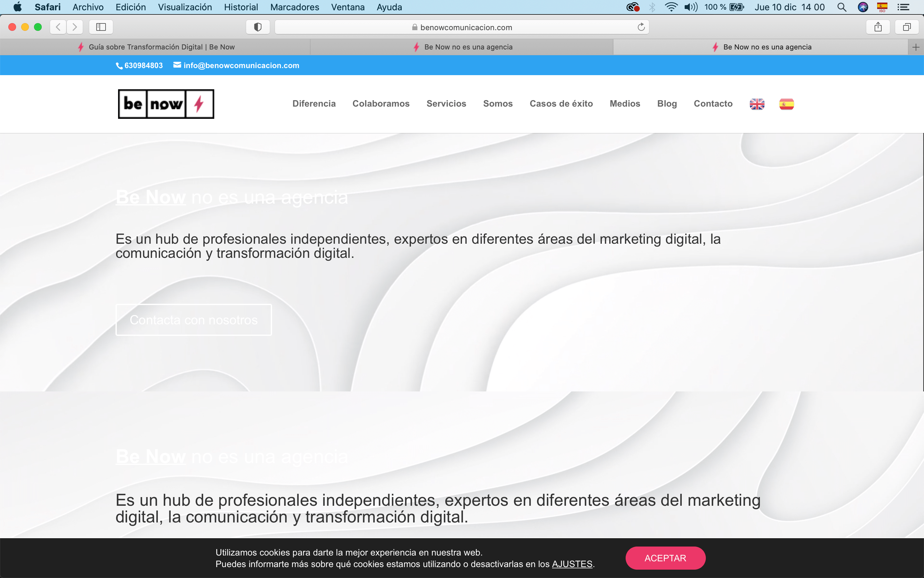Click the envelope icon beside the email
Image resolution: width=924 pixels, height=578 pixels.
point(177,65)
